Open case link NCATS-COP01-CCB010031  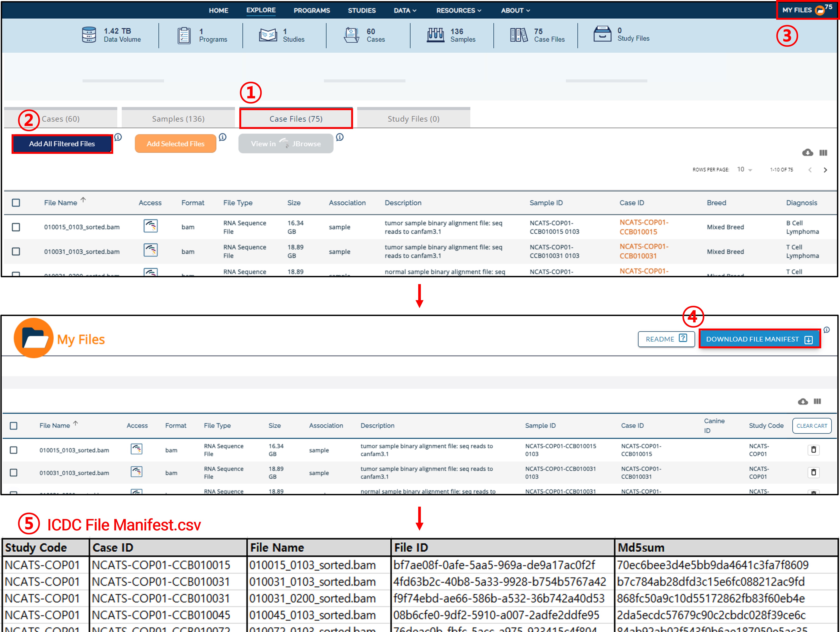(x=644, y=251)
